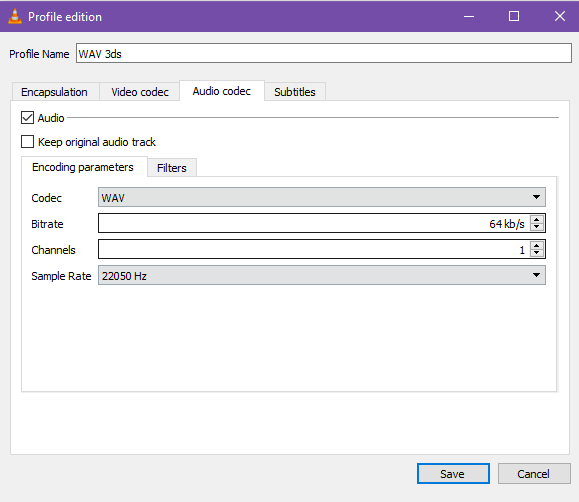Screen dimensions: 579x502
Task: Open the Filters sub-tab
Action: click(172, 168)
